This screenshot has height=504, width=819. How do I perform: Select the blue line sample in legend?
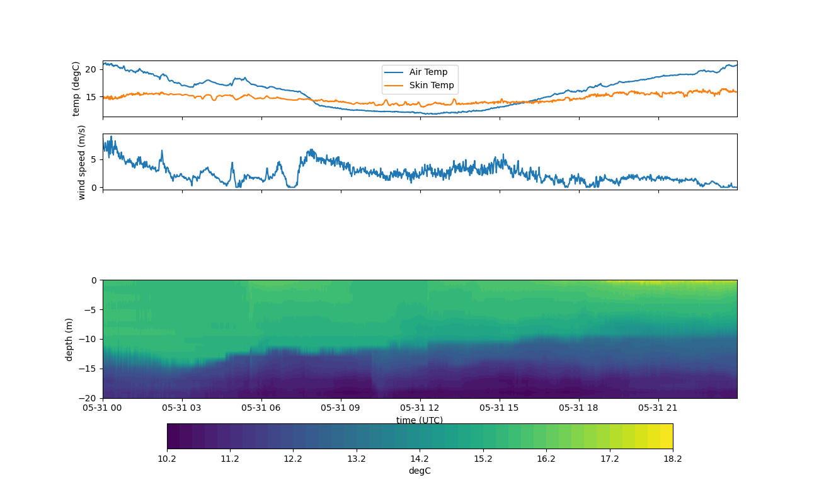click(x=395, y=72)
